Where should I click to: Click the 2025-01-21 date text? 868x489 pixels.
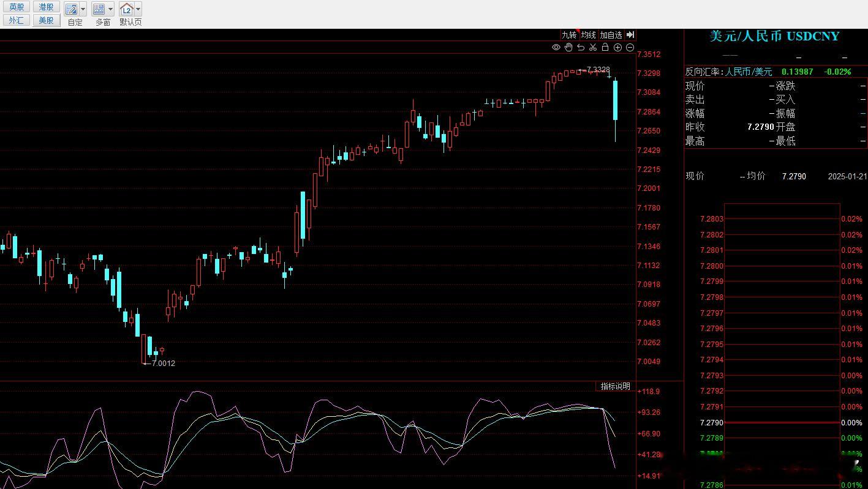click(847, 176)
